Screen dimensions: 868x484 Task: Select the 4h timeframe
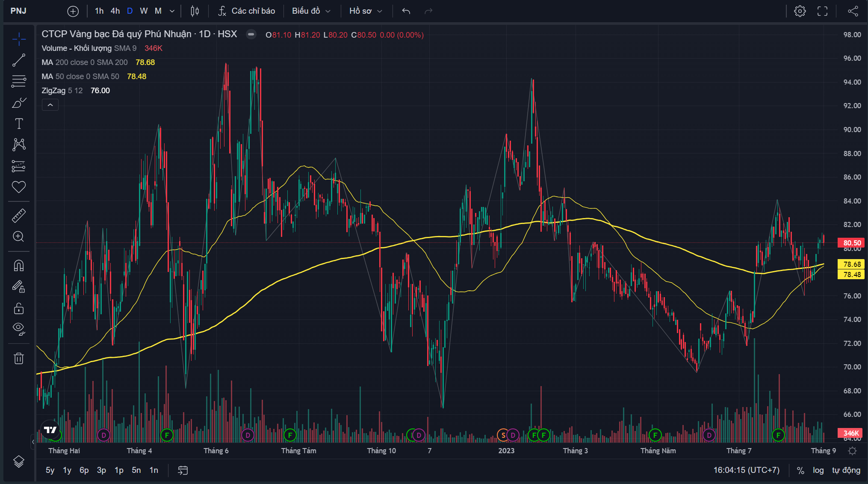coord(115,11)
